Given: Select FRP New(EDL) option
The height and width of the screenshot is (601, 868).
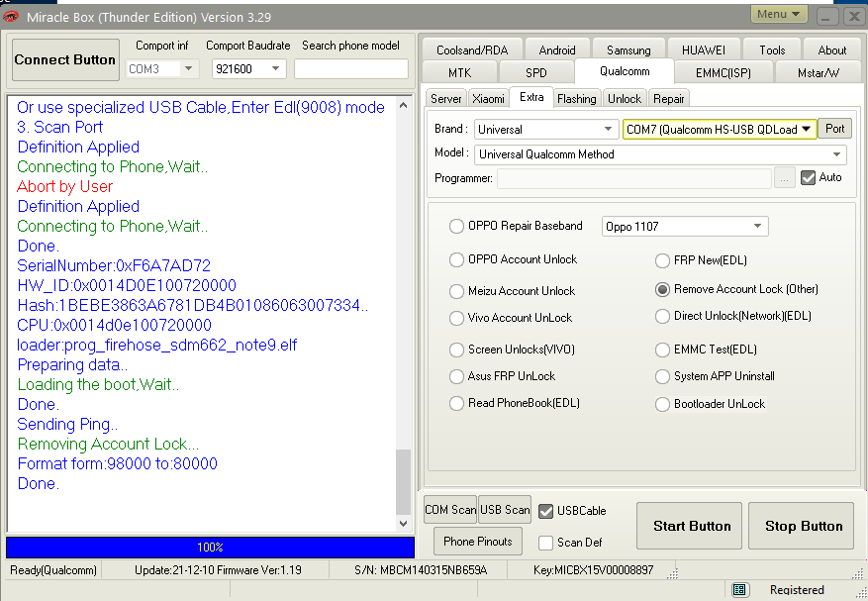Looking at the screenshot, I should [662, 260].
